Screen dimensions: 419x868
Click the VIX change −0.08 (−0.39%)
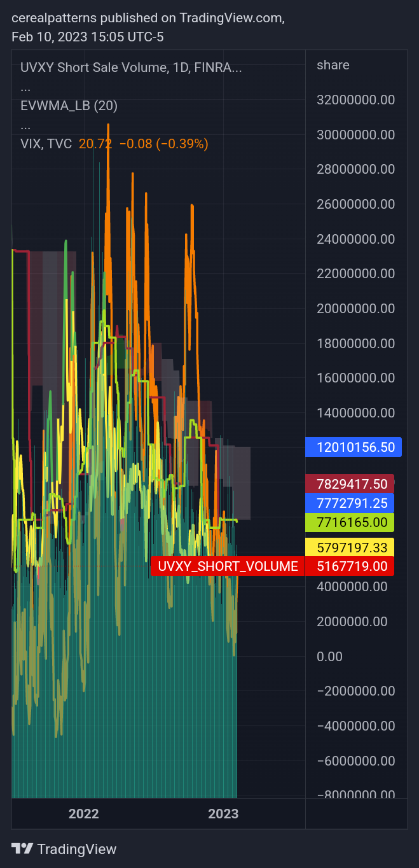click(x=163, y=144)
